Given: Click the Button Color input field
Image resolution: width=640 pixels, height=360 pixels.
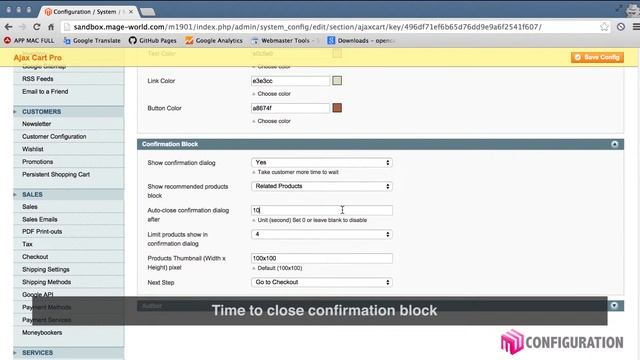Looking at the screenshot, I should click(x=290, y=108).
